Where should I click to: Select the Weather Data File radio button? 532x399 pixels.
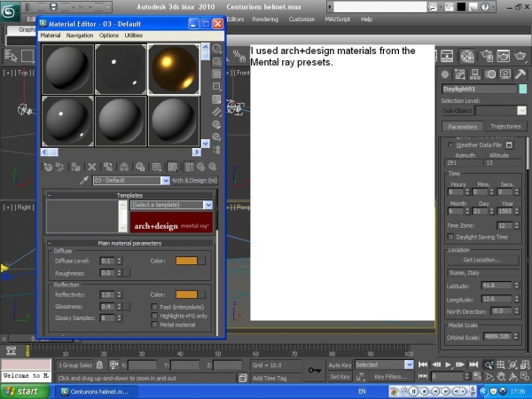(450, 145)
